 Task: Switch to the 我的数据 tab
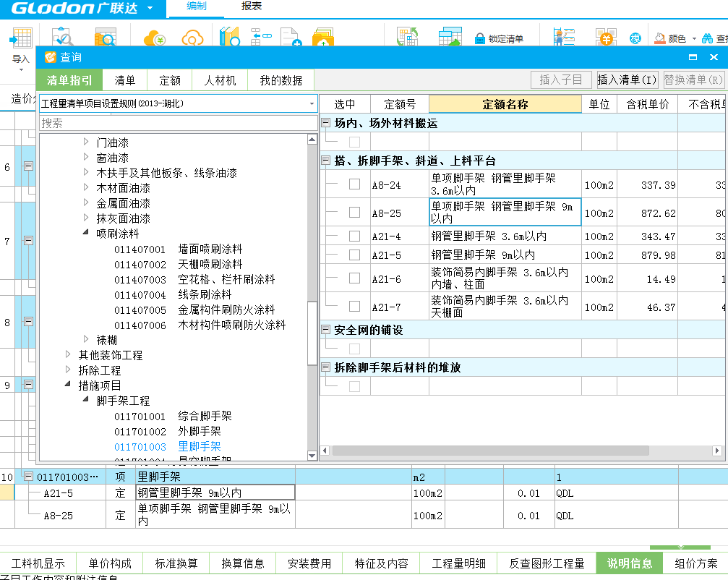[x=281, y=80]
